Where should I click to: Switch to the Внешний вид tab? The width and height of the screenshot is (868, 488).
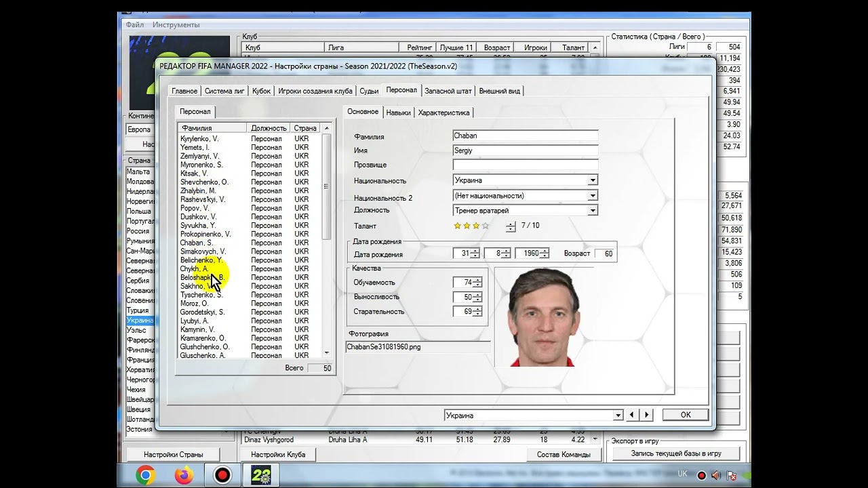(x=500, y=91)
